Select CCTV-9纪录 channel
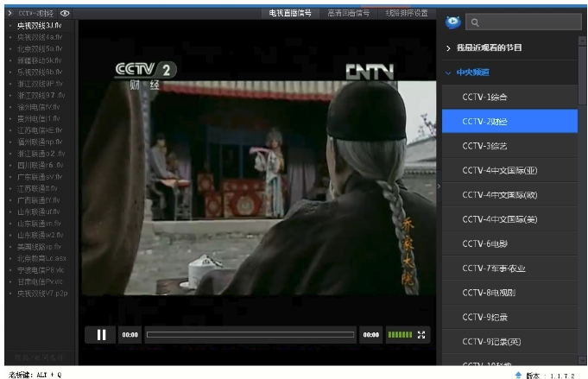 tap(509, 317)
